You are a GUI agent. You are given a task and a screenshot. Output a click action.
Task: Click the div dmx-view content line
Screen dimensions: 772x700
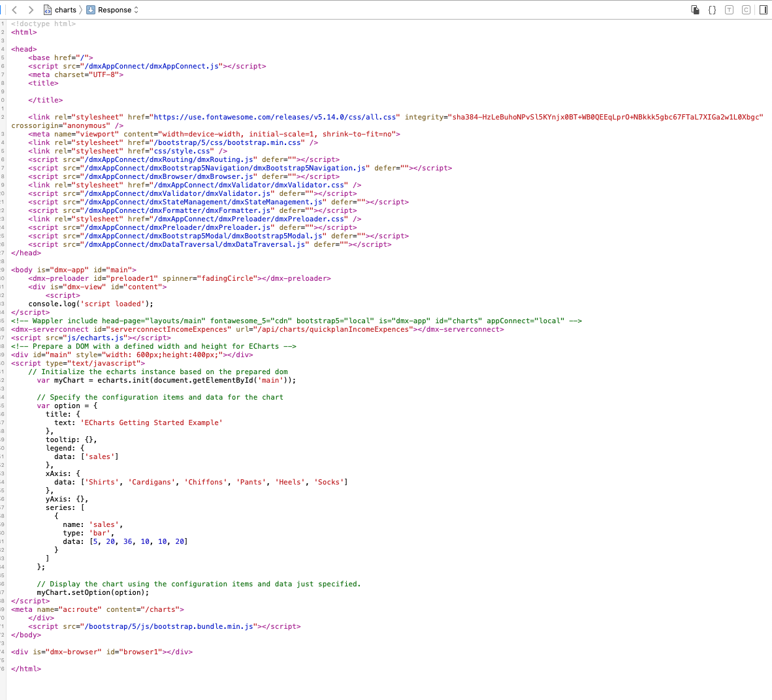tap(97, 287)
